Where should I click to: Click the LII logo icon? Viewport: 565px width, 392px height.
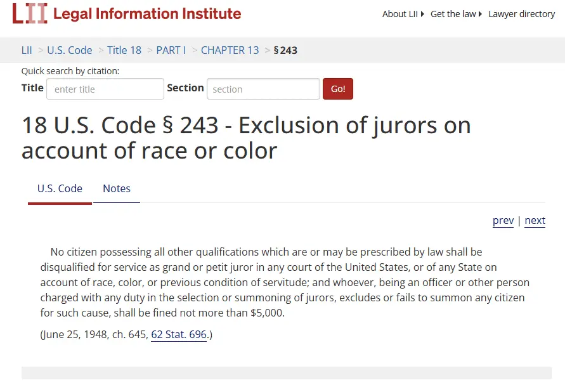click(30, 13)
